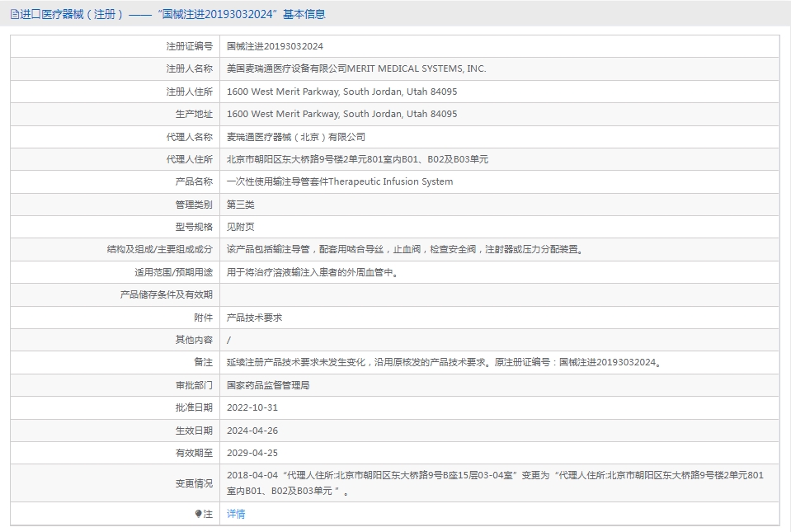Click the 注册人住所 address value
The height and width of the screenshot is (532, 791).
(x=342, y=92)
